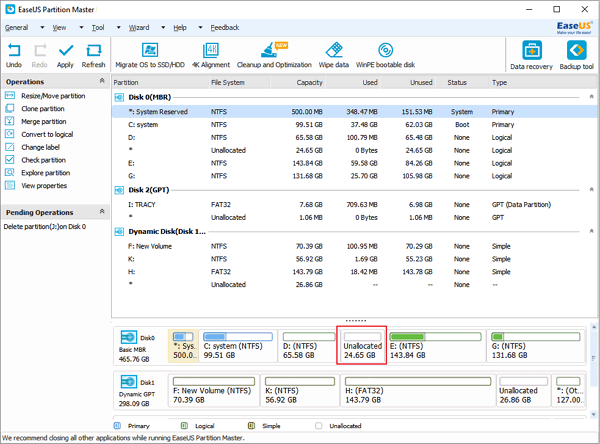Open Migrate OS to SSD/HDD

click(x=150, y=55)
